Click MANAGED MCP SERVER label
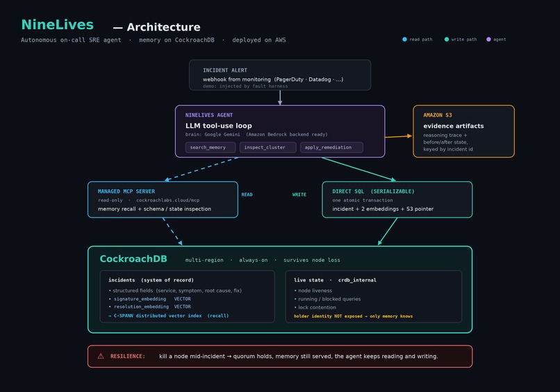This screenshot has height=392, width=560. pos(126,192)
